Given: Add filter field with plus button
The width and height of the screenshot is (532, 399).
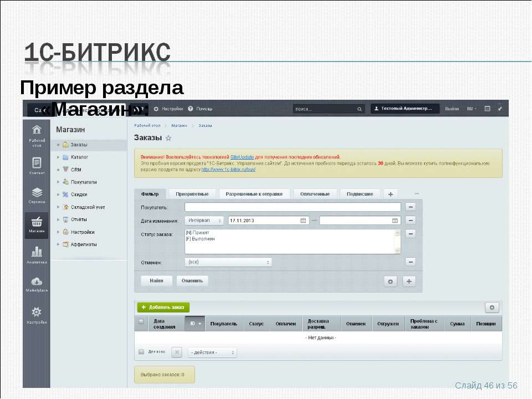Looking at the screenshot, I should tap(409, 282).
